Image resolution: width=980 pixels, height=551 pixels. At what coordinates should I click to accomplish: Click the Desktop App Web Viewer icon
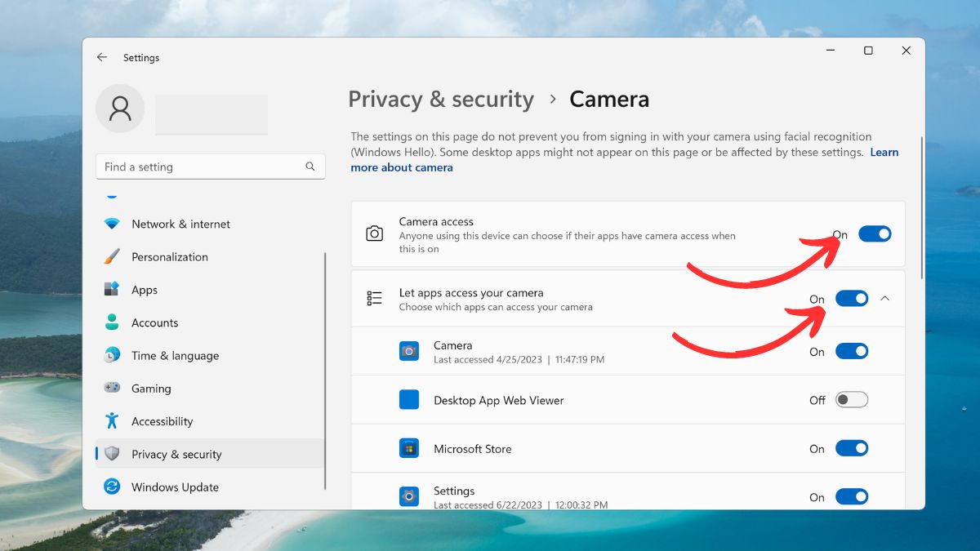[x=409, y=400]
